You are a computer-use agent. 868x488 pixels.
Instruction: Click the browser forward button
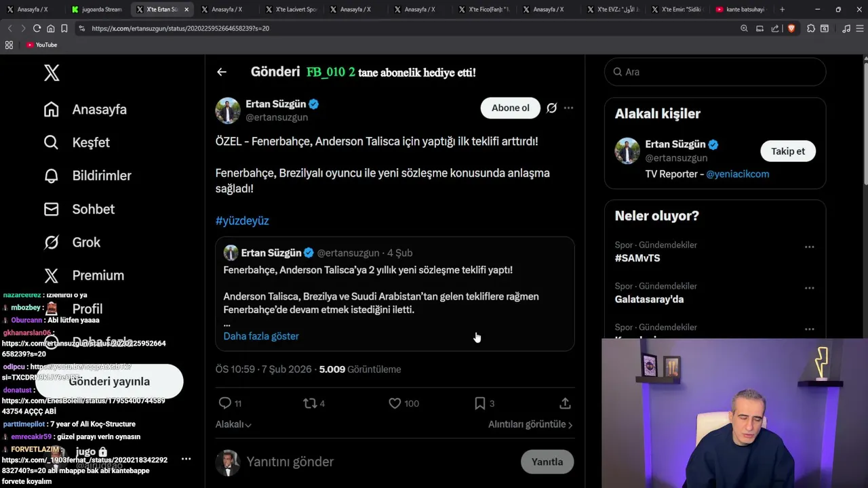tap(22, 28)
